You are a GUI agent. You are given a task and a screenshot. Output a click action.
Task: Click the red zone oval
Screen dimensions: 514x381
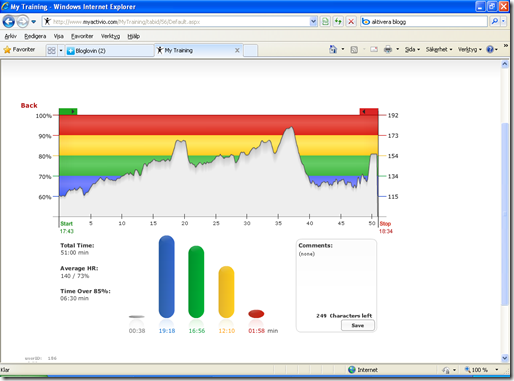pyautogui.click(x=256, y=314)
